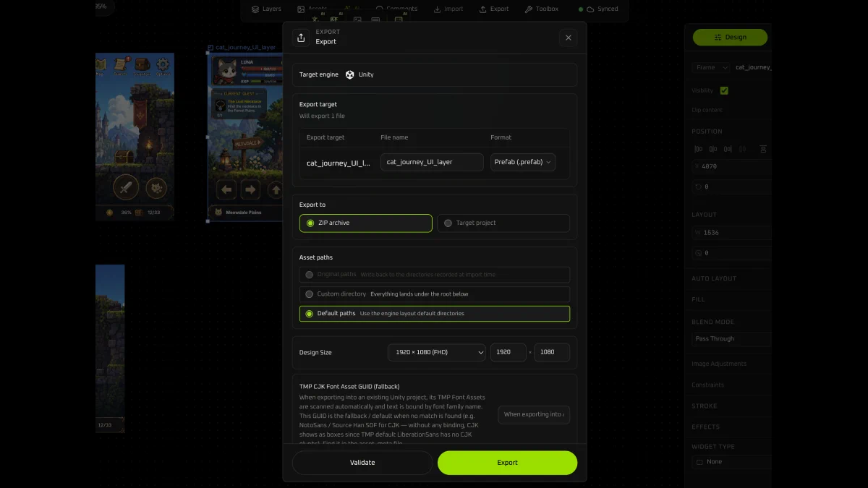
Task: Click the Inventory bag icon in game UI
Action: [142, 65]
